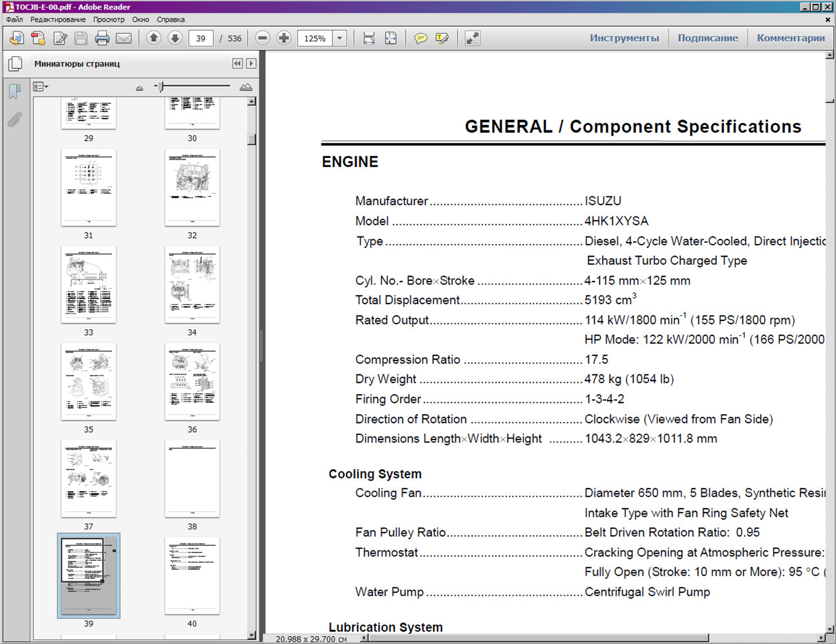Open the Attachments paperclip panel
Screen dimensions: 836x644
coord(15,120)
